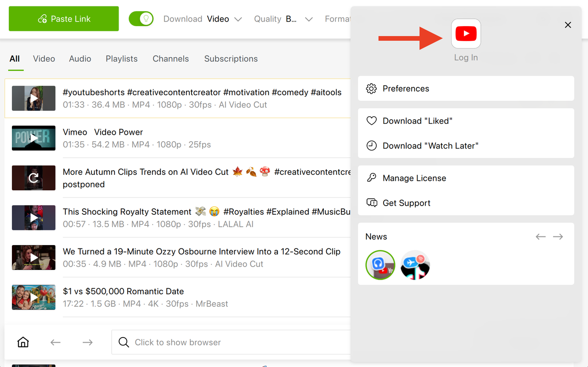Select the $1 vs $500,000 Romantic Date title
The width and height of the screenshot is (588, 367).
coord(123,292)
